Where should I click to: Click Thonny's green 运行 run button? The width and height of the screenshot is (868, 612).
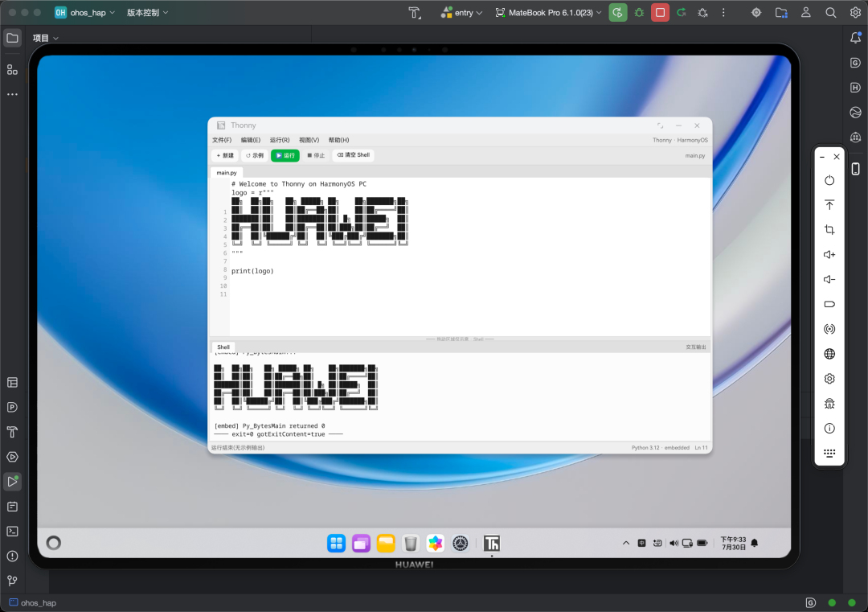coord(285,156)
